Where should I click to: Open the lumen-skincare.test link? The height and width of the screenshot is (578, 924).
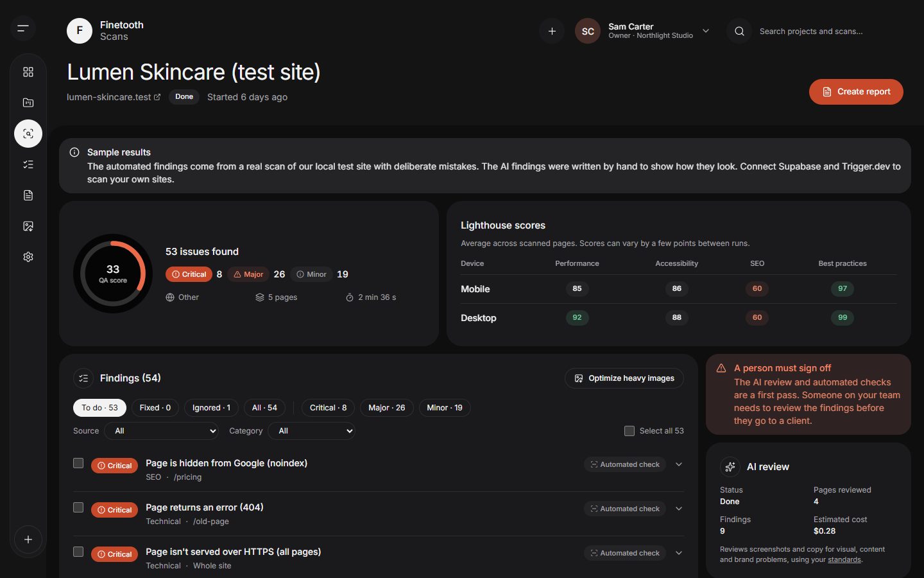114,97
